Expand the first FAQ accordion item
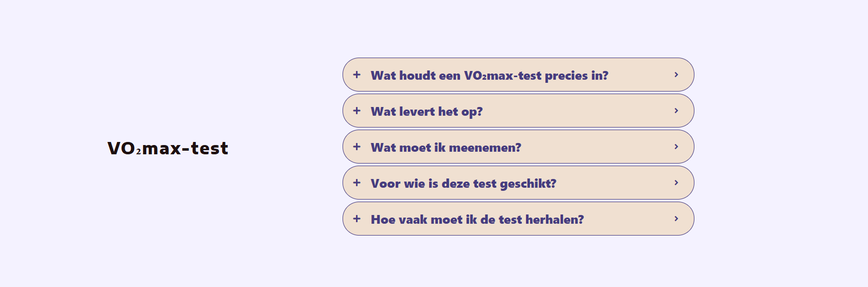Screen dimensions: 868x287 [518, 75]
